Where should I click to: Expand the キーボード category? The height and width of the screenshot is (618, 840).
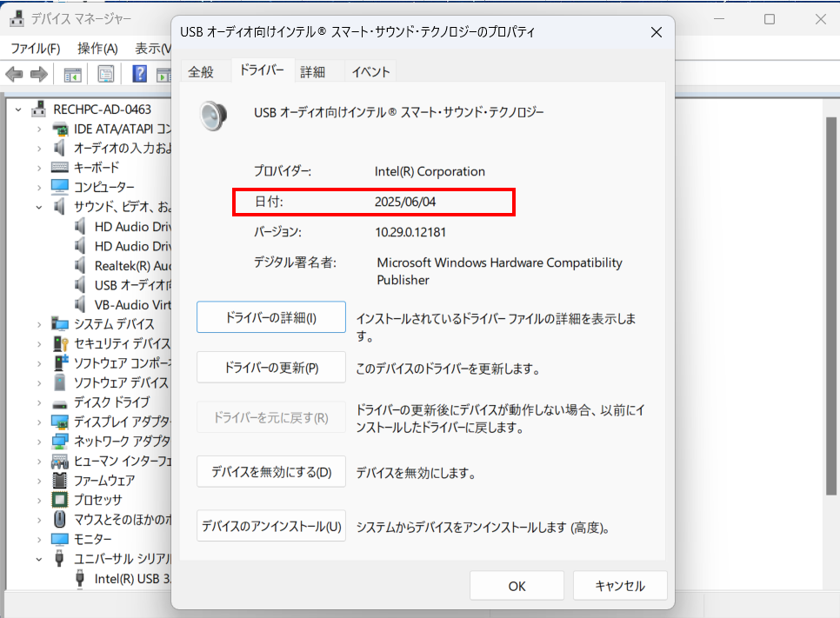pyautogui.click(x=39, y=167)
